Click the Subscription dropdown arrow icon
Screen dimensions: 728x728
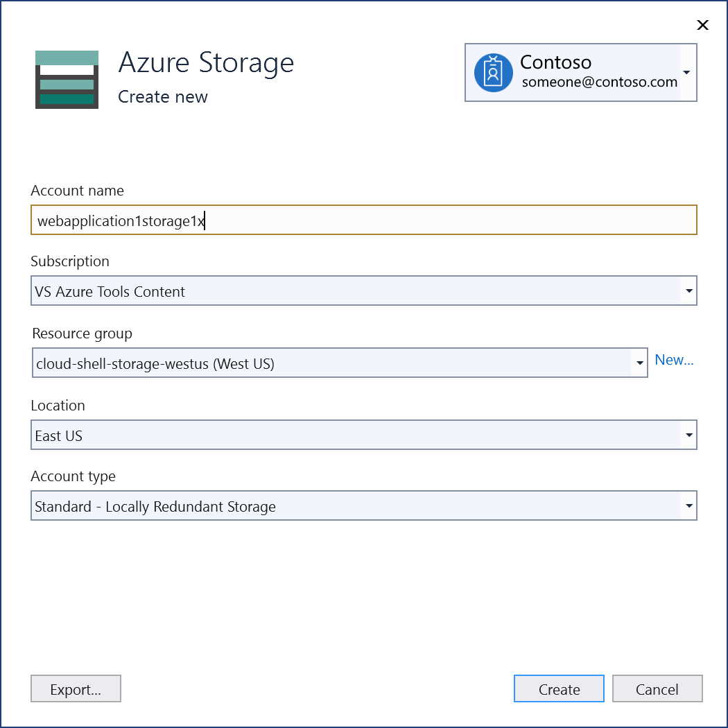click(x=688, y=291)
